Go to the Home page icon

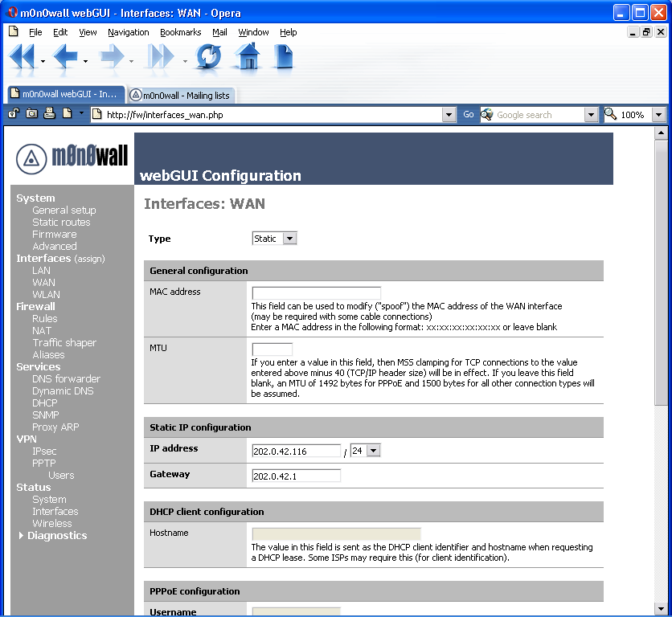point(248,58)
